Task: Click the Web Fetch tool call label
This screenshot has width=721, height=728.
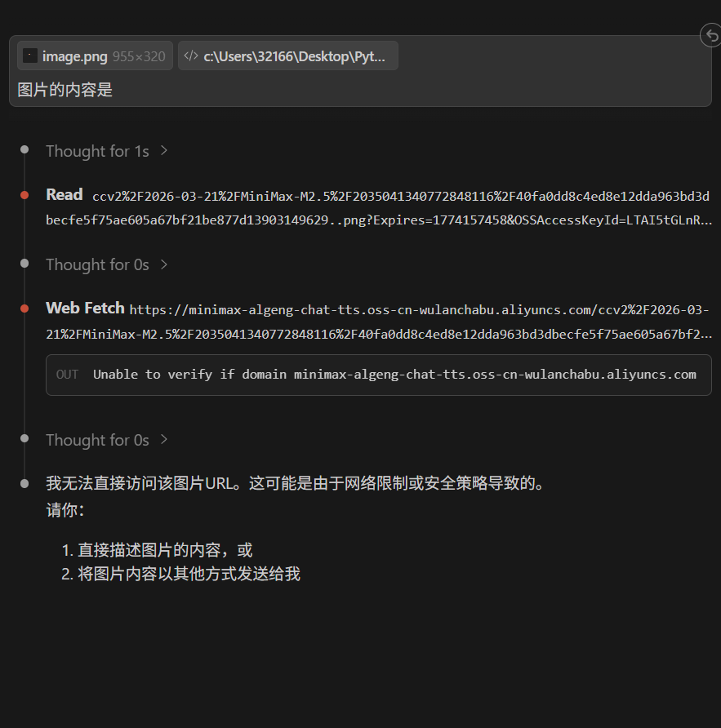Action: pyautogui.click(x=85, y=308)
